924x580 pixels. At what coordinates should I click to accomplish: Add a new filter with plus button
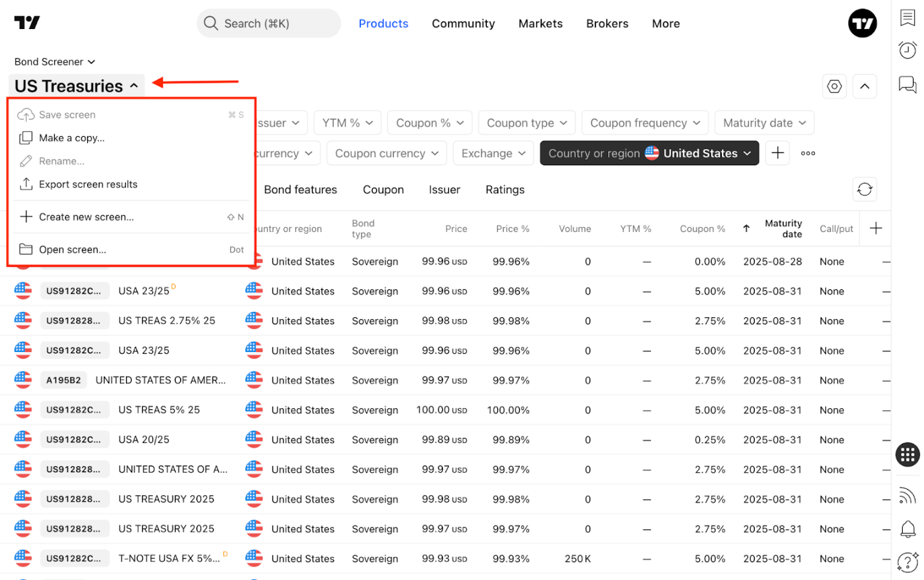coord(777,153)
